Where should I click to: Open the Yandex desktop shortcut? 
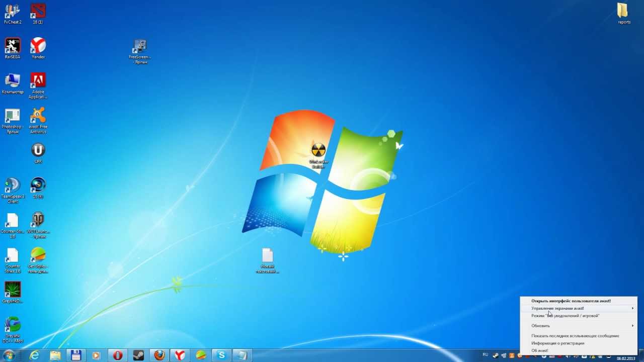(38, 49)
